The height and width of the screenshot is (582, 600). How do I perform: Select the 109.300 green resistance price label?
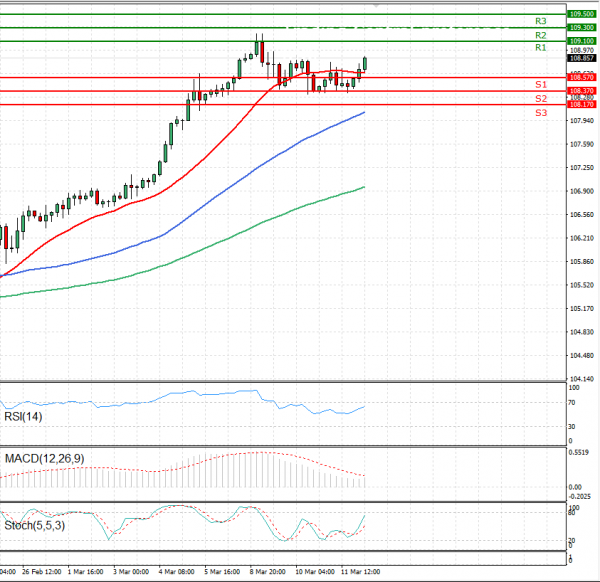point(581,28)
